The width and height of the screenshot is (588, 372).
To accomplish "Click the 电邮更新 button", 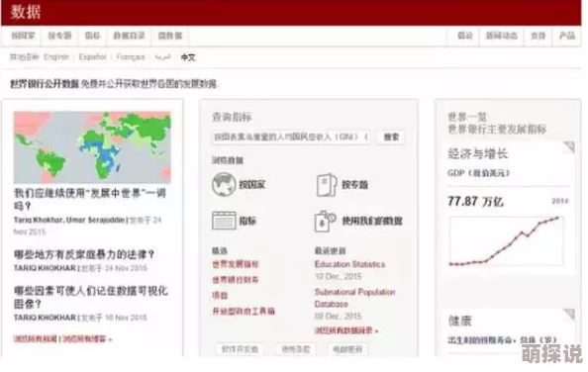I will [x=347, y=349].
